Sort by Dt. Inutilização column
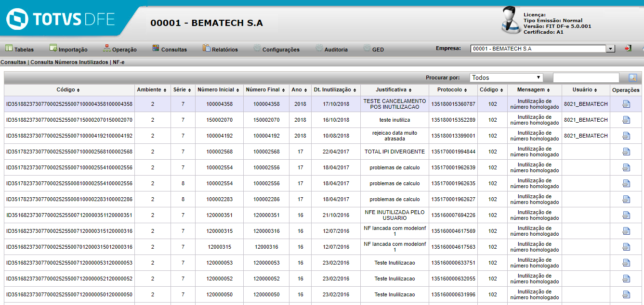Viewport: 644px width, 305px height. pyautogui.click(x=335, y=90)
